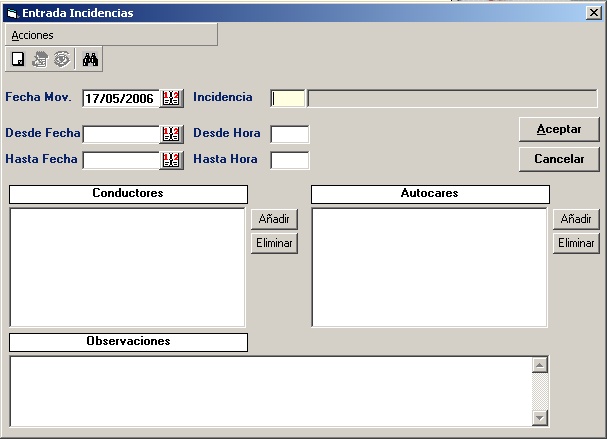Click the grayed-out eye view toolbar icon
Image resolution: width=607 pixels, height=439 pixels.
click(62, 59)
